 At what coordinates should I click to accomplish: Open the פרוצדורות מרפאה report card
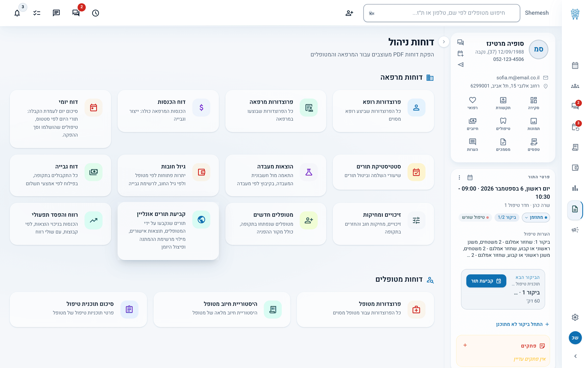[276, 111]
